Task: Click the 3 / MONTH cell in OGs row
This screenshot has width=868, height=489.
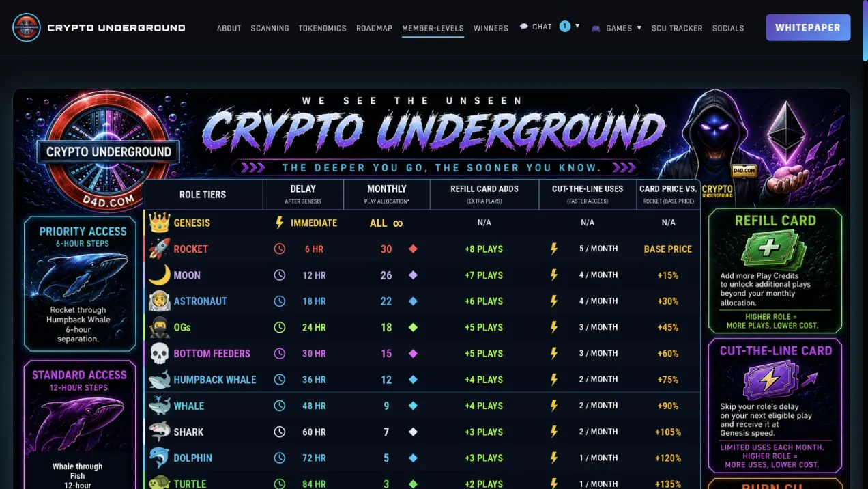Action: [598, 327]
